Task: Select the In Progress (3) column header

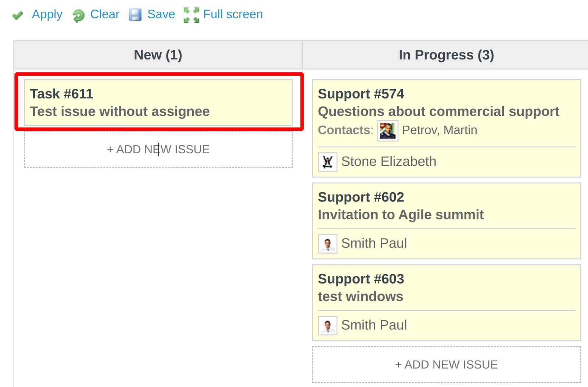Action: coord(446,54)
